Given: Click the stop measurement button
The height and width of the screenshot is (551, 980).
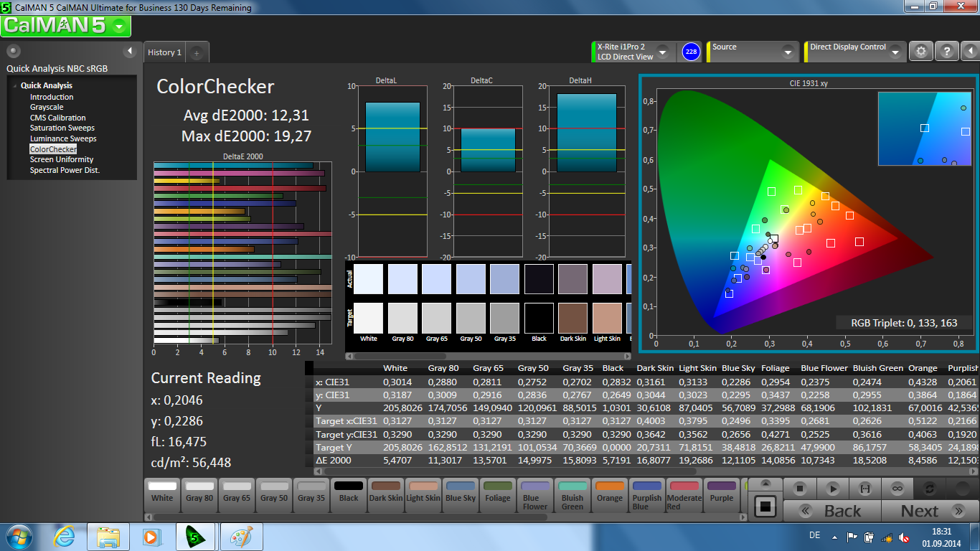Looking at the screenshot, I should click(x=801, y=489).
